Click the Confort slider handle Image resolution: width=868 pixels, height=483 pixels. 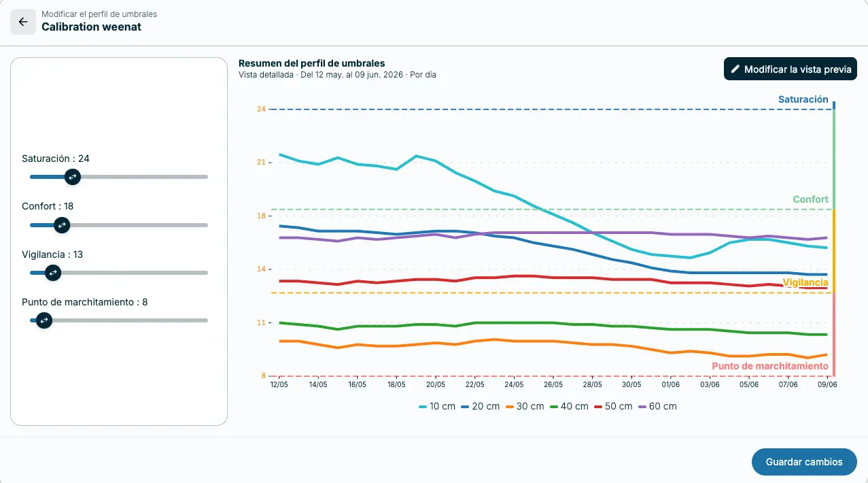click(x=61, y=224)
